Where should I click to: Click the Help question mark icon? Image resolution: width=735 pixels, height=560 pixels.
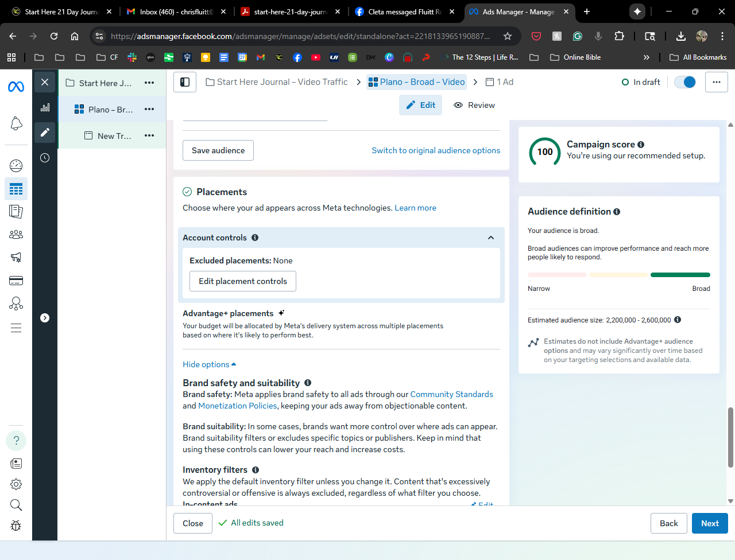16,440
